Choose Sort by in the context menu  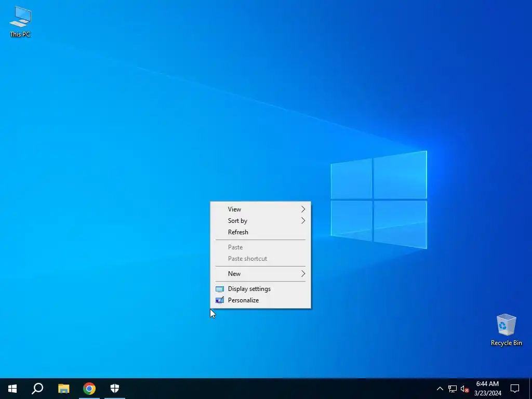(261, 221)
